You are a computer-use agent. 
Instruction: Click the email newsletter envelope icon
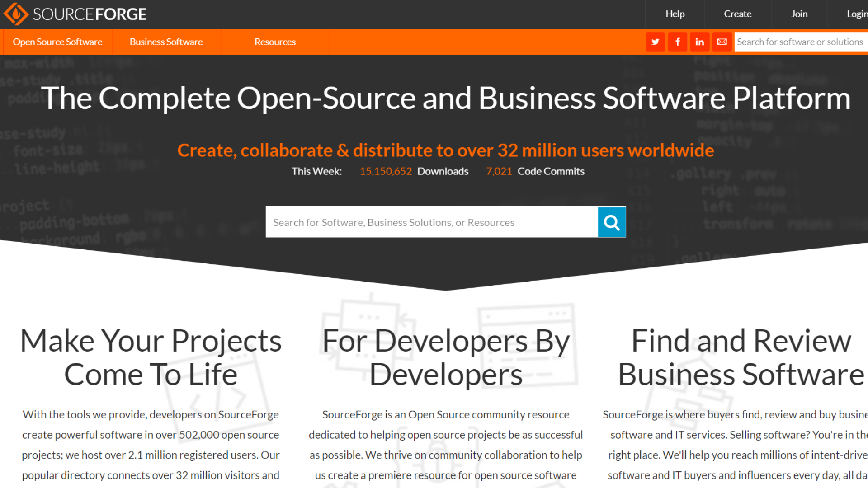[722, 42]
